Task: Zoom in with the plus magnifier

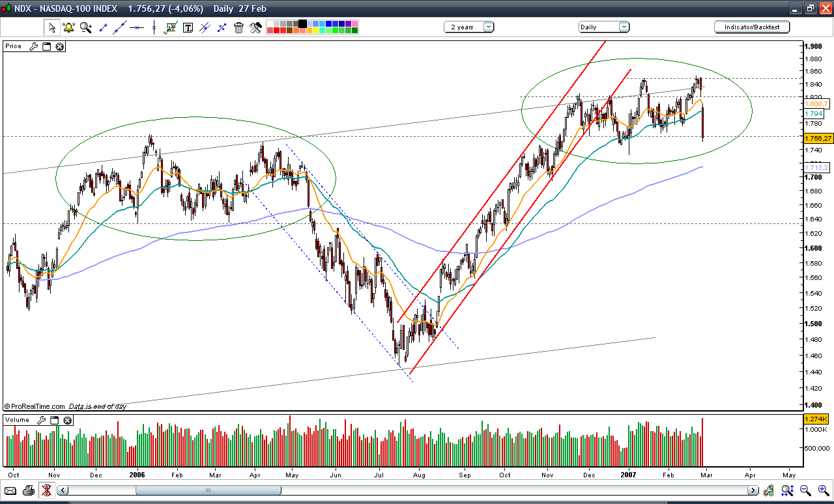Action: coord(822,490)
